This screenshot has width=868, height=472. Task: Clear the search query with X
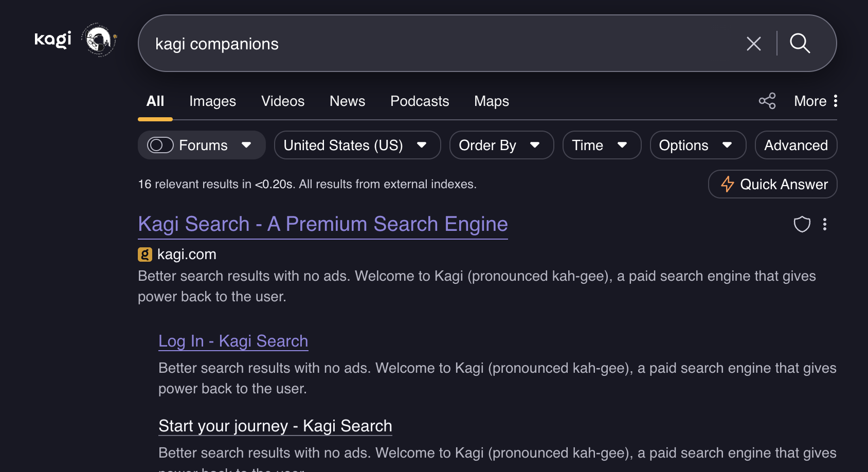pos(753,44)
